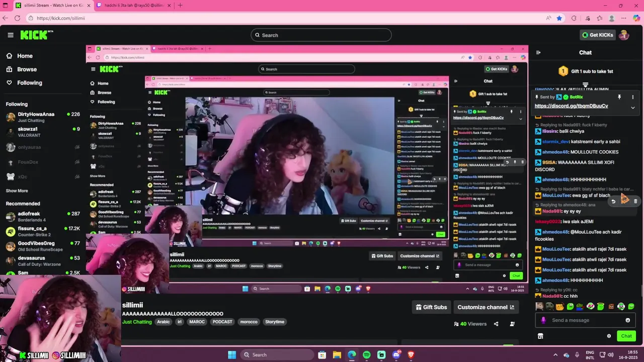
Task: Select the MAROC stream tag
Action: coord(197,322)
